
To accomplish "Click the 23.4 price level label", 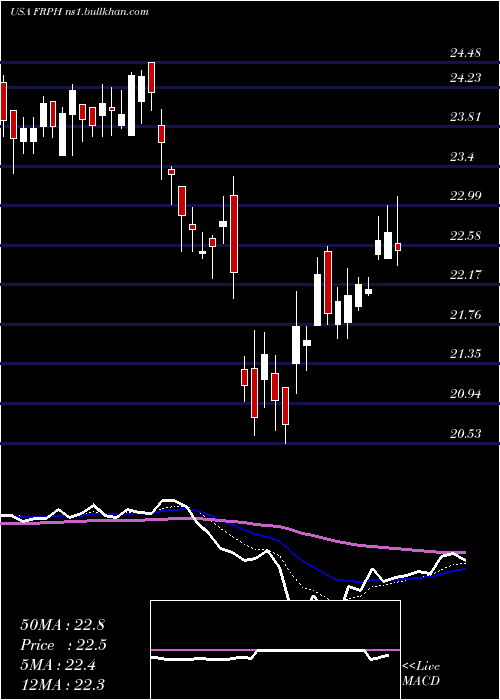I will pos(462,157).
